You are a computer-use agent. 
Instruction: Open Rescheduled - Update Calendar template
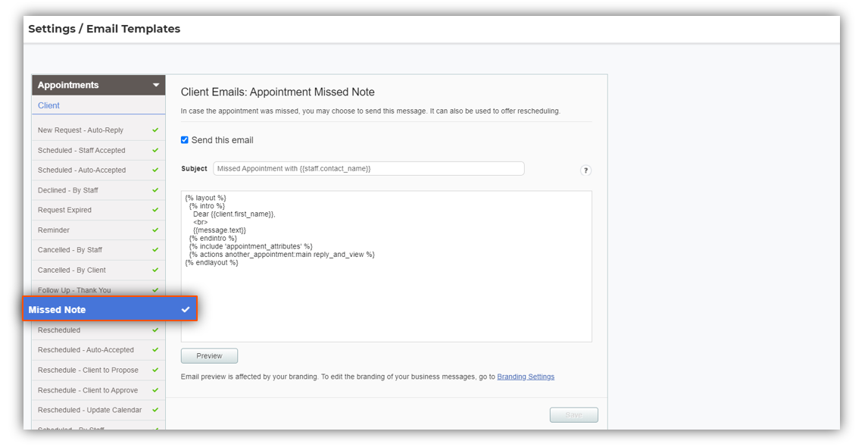tap(98, 410)
